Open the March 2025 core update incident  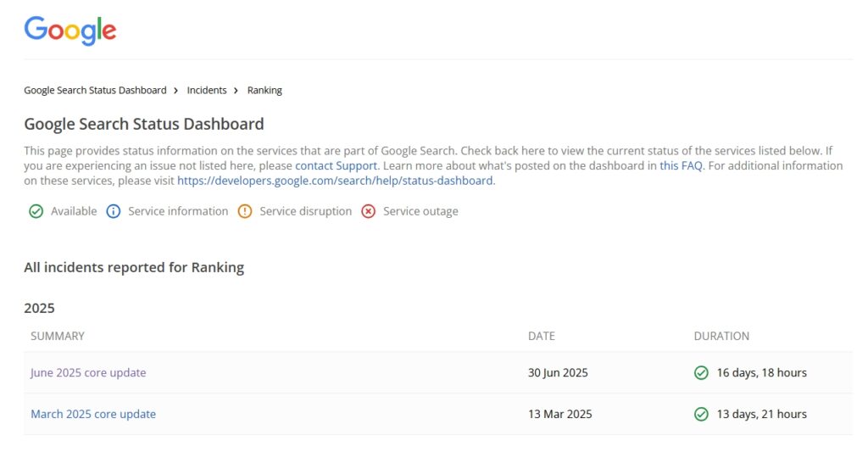coord(93,415)
